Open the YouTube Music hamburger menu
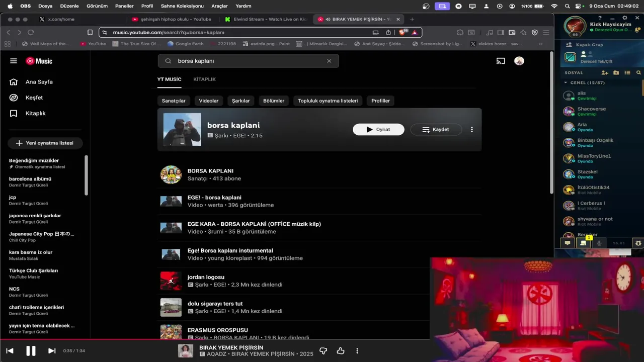This screenshot has height=362, width=644. click(x=14, y=61)
